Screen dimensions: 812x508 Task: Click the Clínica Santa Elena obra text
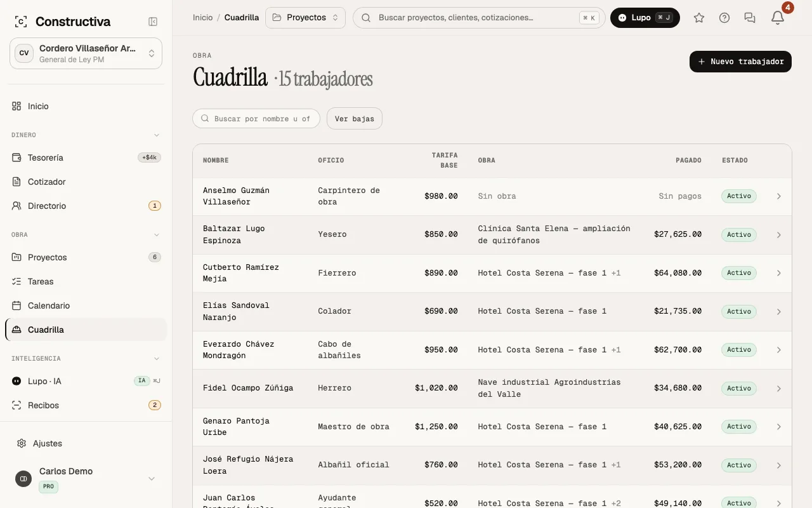pos(554,234)
